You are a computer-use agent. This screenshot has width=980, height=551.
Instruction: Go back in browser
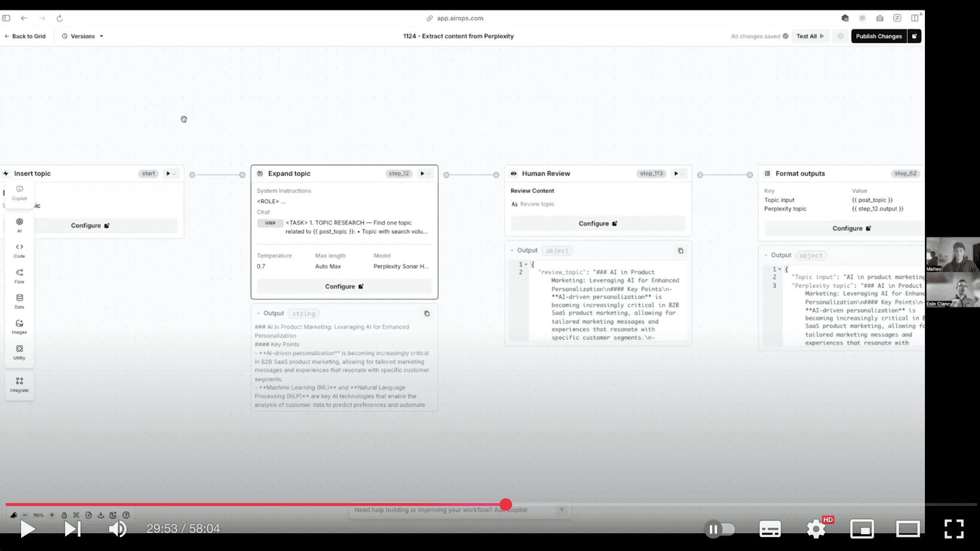click(x=24, y=18)
